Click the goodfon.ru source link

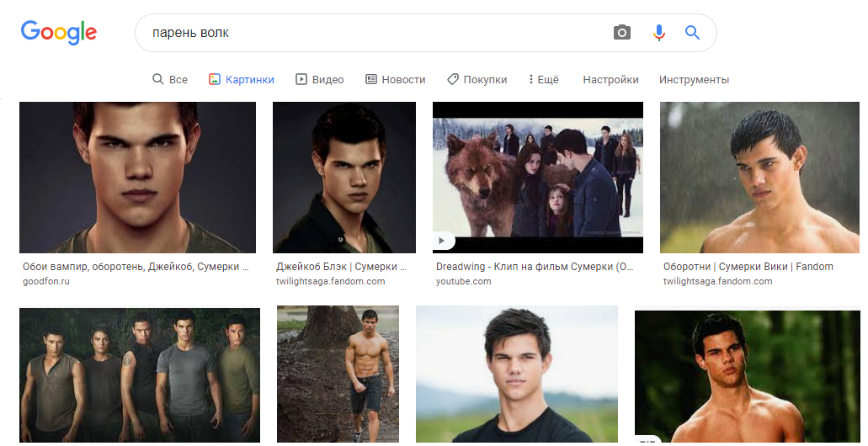[46, 281]
